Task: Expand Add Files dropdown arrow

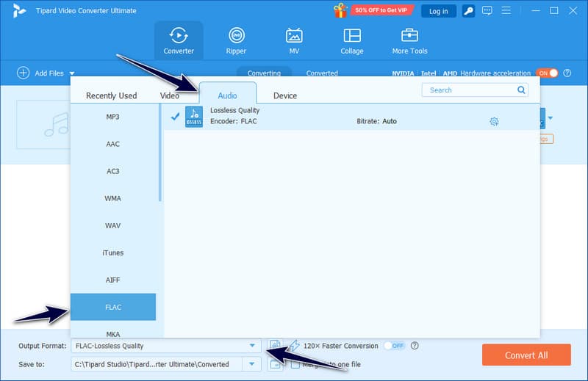Action: point(71,73)
